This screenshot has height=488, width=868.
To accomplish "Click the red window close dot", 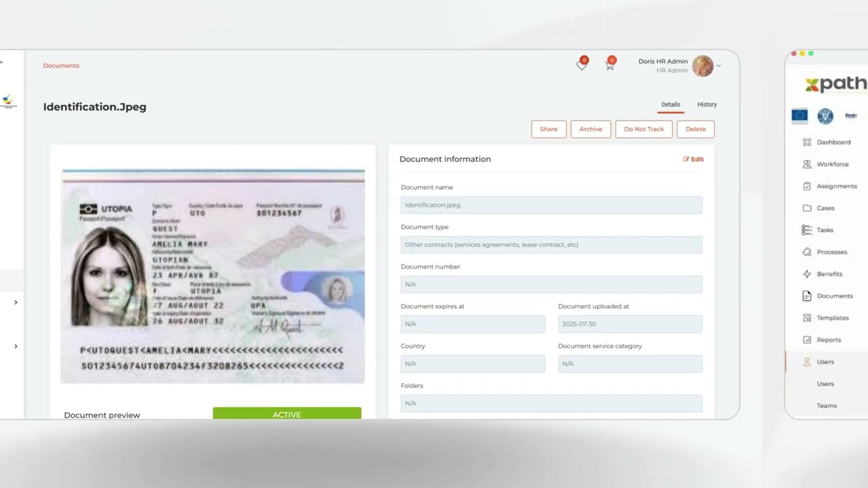I will 793,54.
